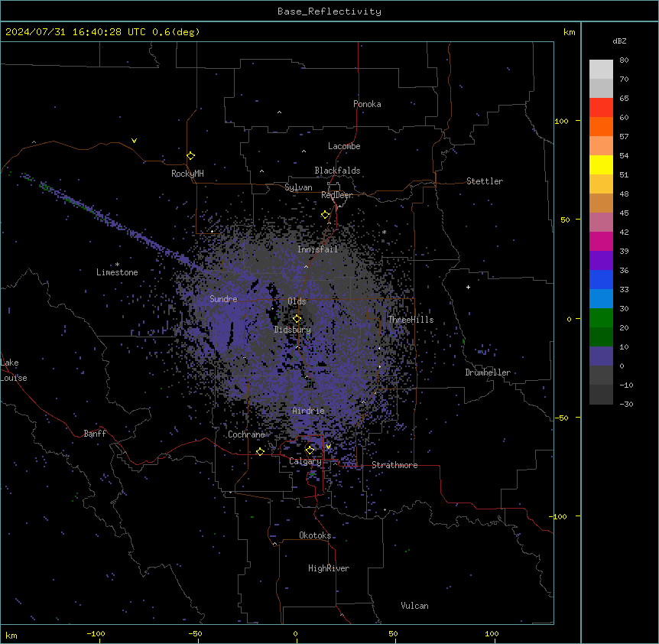Screen dimensions: 659x644
Task: Click the yellow marker between Olds and Didsbury
Action: tap(297, 319)
